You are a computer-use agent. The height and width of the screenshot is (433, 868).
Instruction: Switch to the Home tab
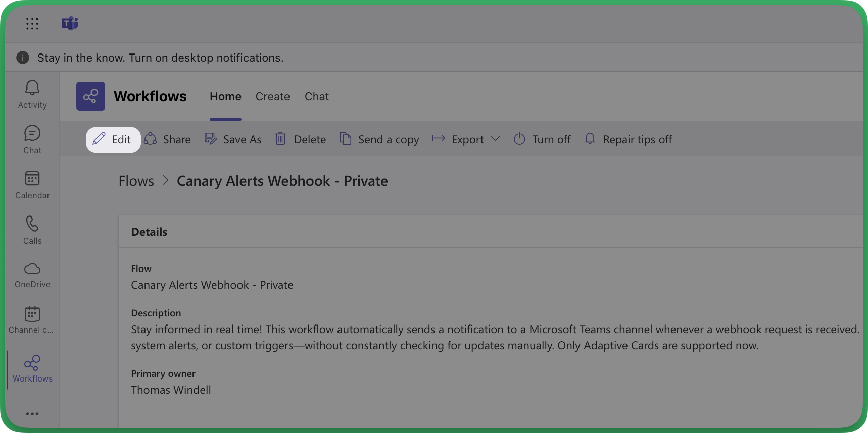coord(225,97)
